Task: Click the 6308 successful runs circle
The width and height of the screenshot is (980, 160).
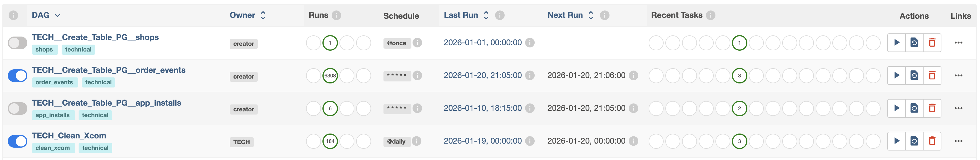Action: click(x=330, y=76)
